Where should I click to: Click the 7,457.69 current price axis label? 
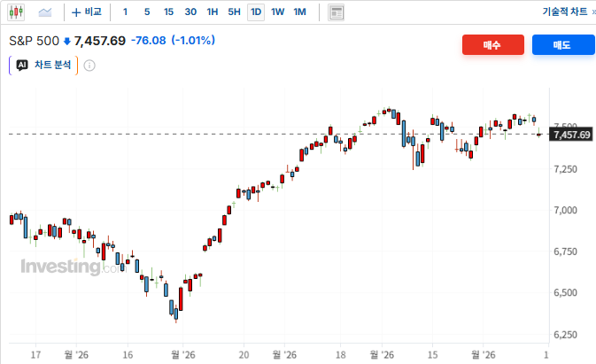(x=571, y=135)
